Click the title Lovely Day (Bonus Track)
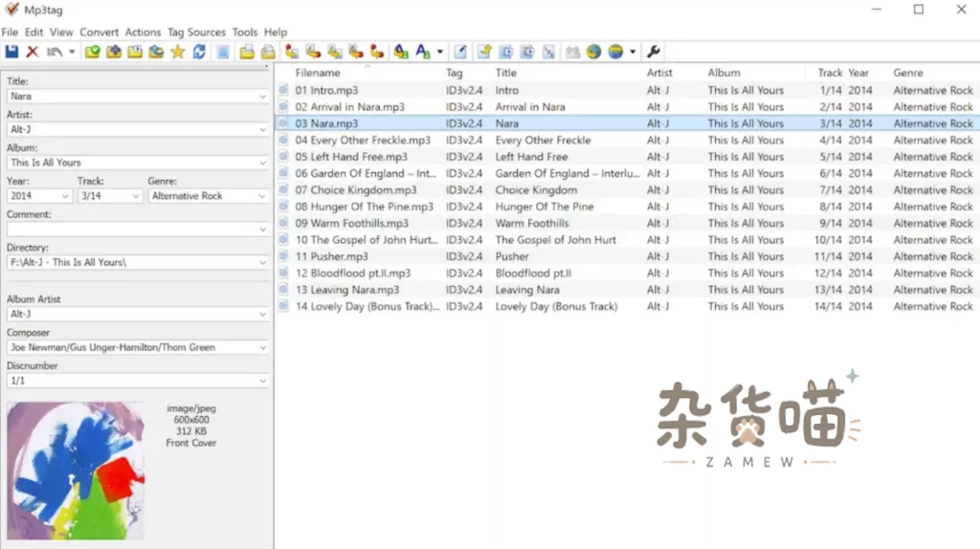The height and width of the screenshot is (549, 980). pyautogui.click(x=556, y=307)
